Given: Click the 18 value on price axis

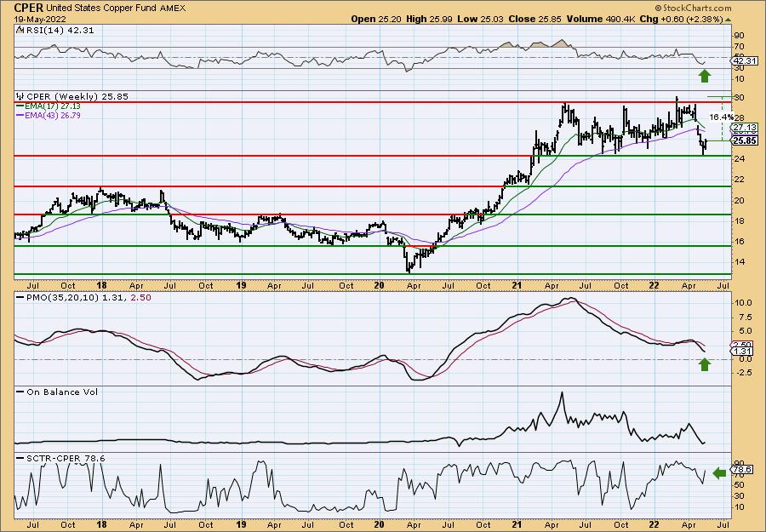Looking at the screenshot, I should pos(739,220).
